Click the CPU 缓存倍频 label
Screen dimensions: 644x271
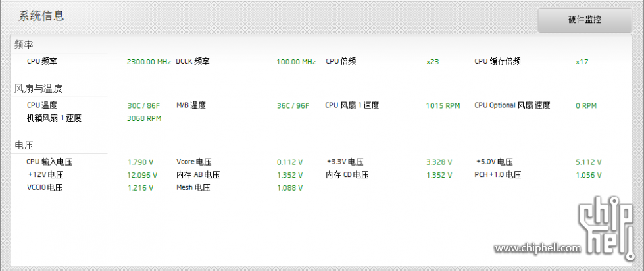click(498, 62)
